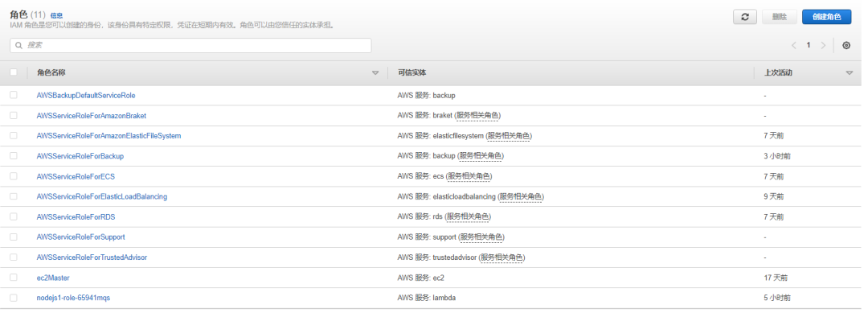Open nodejs1-role-65941mqs role link
868x313 pixels.
click(73, 298)
